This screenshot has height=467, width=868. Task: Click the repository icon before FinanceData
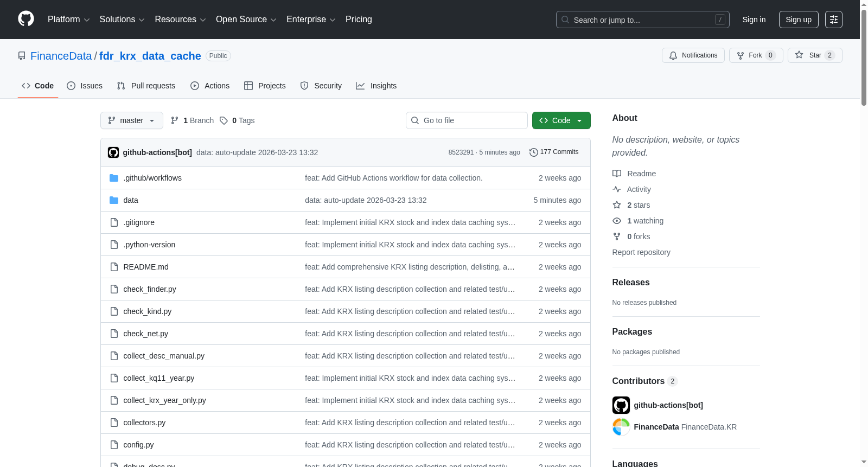(x=22, y=56)
